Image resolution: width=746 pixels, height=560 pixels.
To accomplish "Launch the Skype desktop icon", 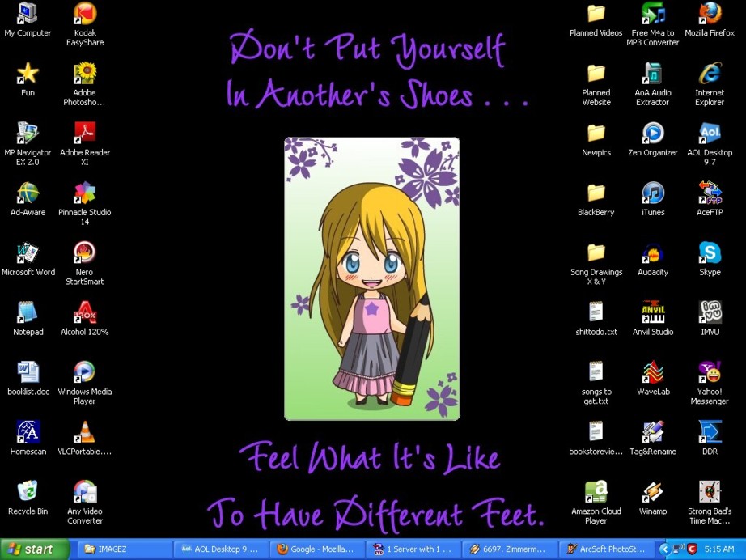I will click(710, 253).
